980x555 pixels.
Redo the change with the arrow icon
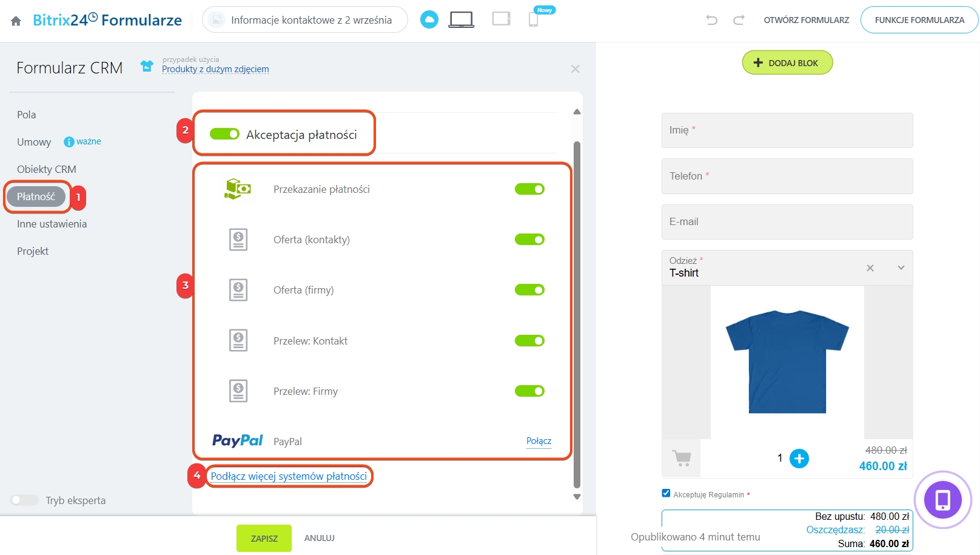739,20
